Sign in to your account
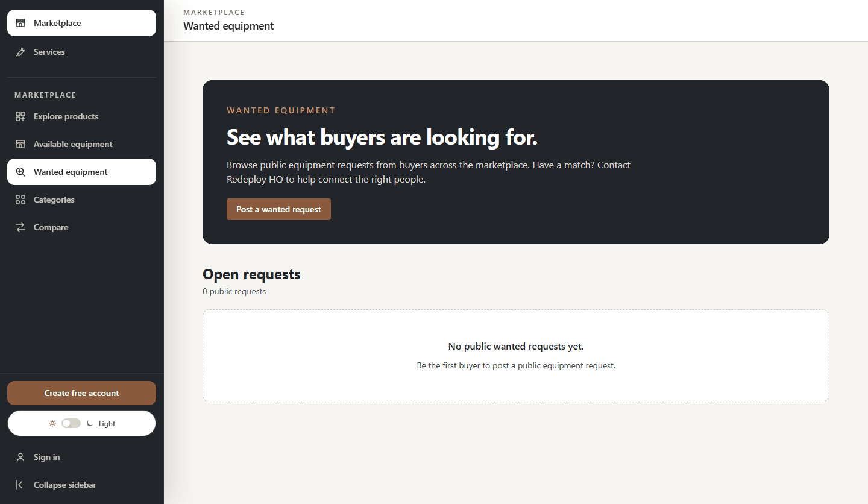Viewport: 868px width, 504px height. (81, 457)
